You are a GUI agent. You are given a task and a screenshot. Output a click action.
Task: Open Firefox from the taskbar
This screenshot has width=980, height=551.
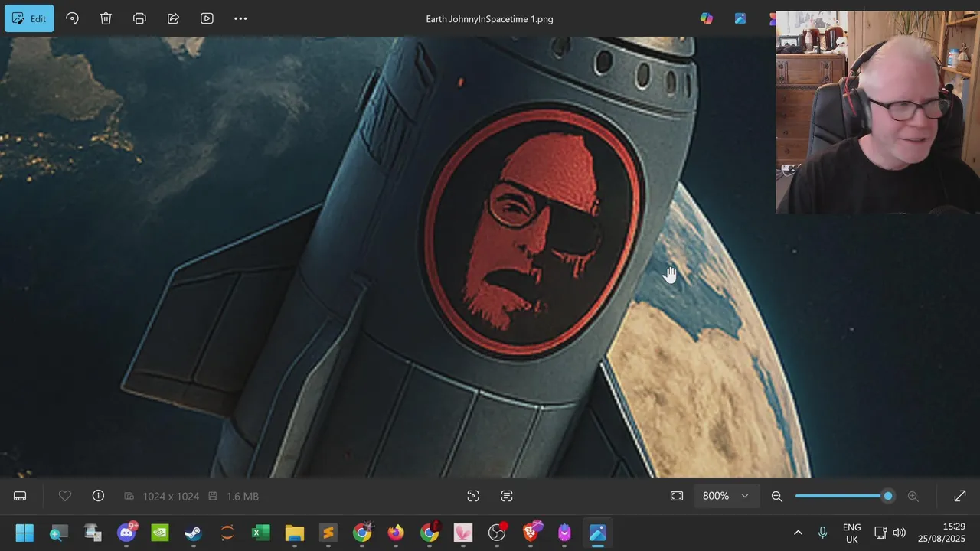[396, 533]
